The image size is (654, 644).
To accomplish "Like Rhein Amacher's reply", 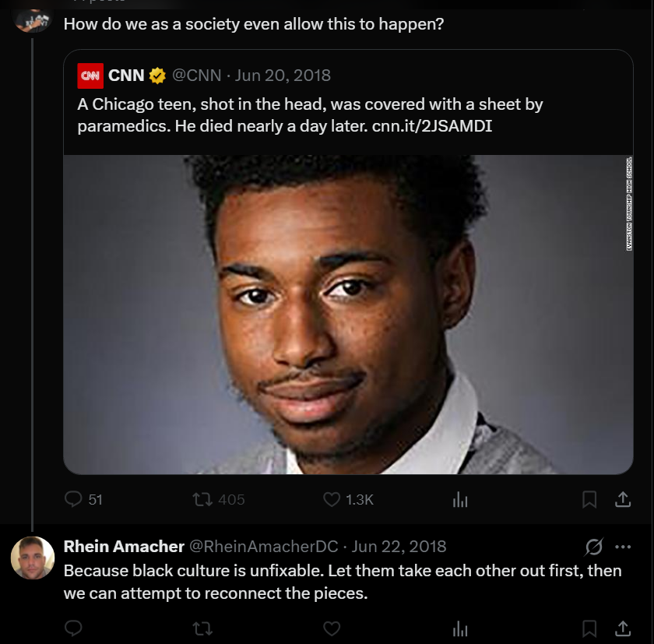I will tap(332, 628).
